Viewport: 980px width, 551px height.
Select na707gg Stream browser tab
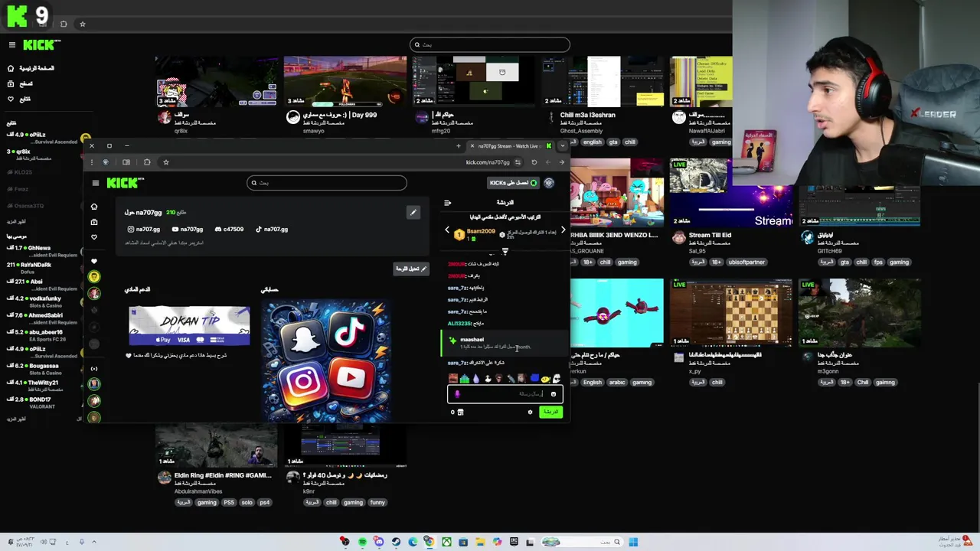(511, 146)
